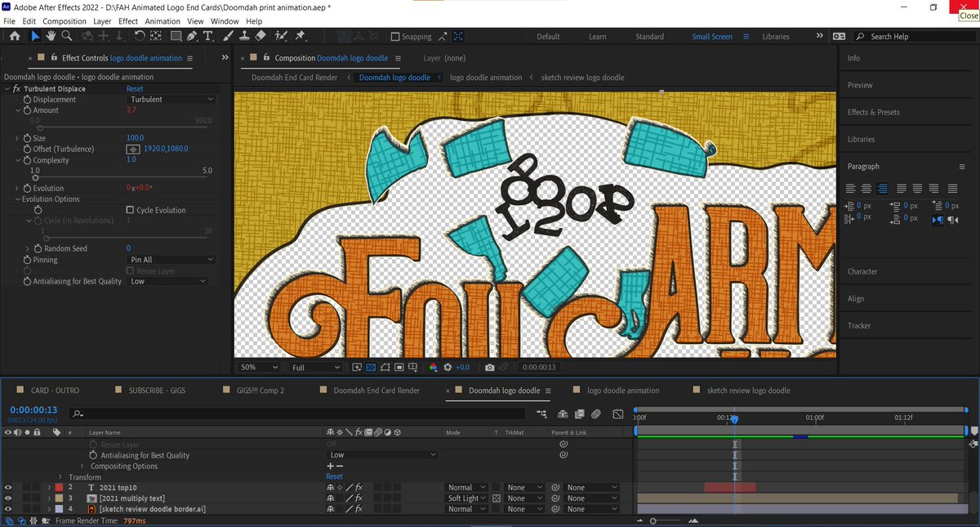Go to Doomdah End Card Render breadcrumb
The image size is (980, 527).
pyautogui.click(x=294, y=78)
